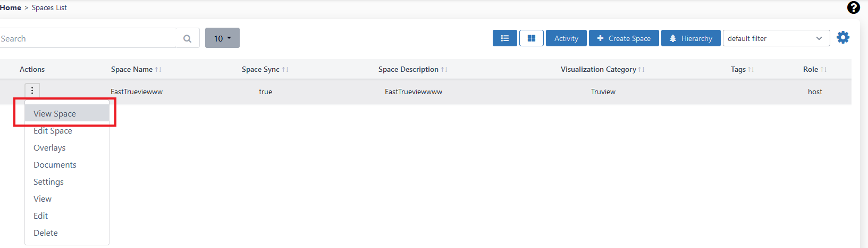Click the search magnifier icon

[188, 38]
